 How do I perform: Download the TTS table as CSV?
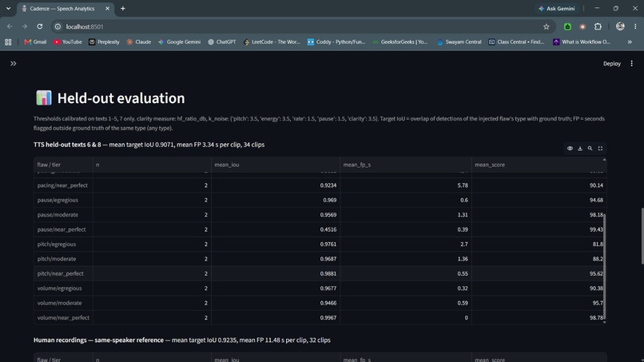pos(580,149)
